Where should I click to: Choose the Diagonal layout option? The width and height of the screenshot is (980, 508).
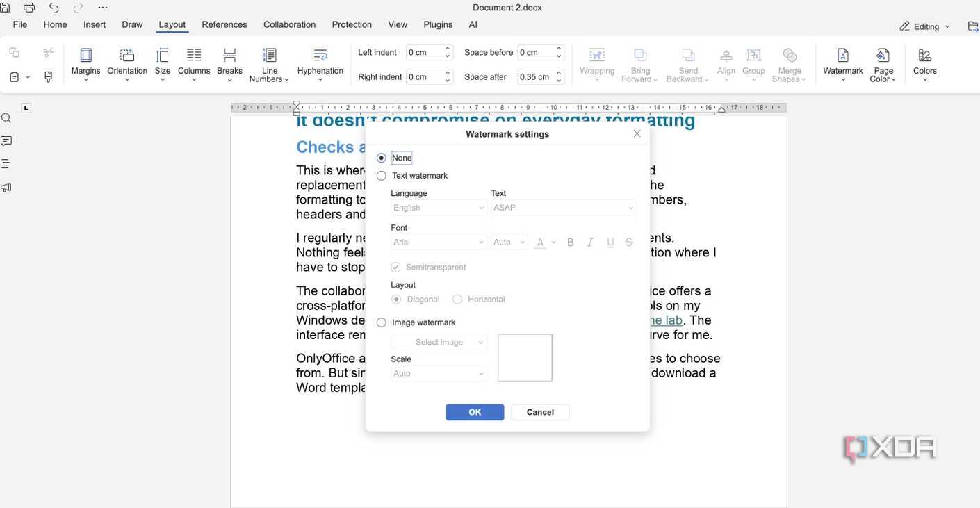point(396,300)
